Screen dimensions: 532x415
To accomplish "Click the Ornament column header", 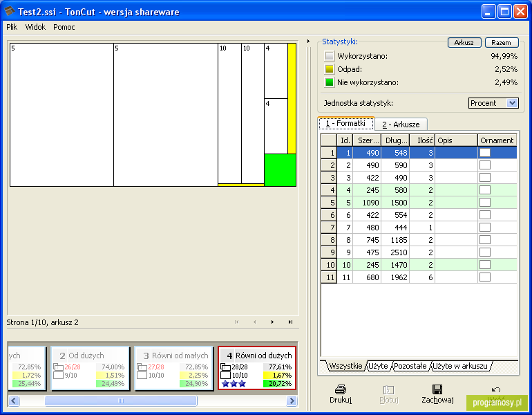I will click(x=497, y=140).
